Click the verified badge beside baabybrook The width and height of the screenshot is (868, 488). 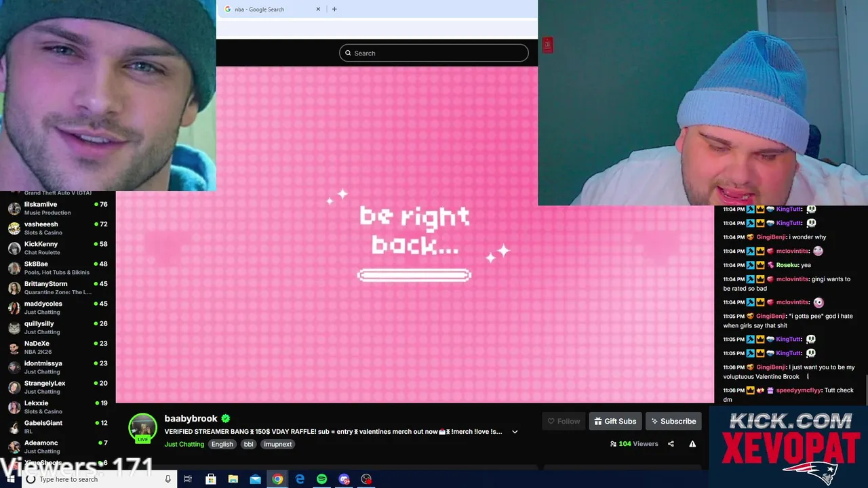[225, 419]
